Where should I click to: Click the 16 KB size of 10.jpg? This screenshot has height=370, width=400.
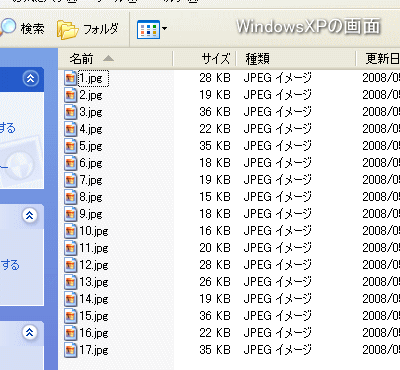pyautogui.click(x=215, y=231)
